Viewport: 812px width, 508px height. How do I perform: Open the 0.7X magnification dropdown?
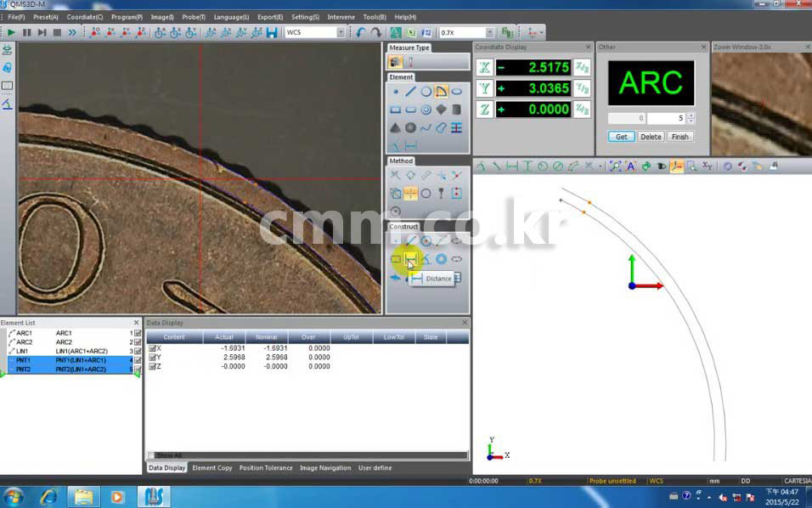(x=489, y=32)
